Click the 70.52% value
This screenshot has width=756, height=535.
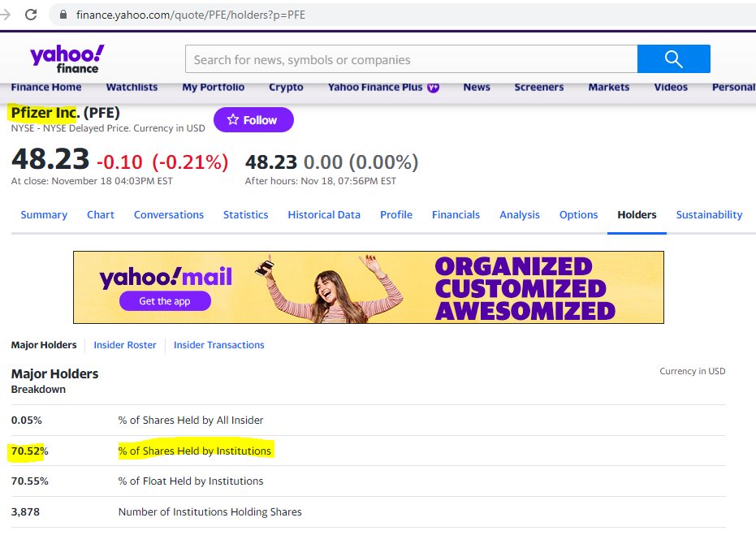click(29, 451)
